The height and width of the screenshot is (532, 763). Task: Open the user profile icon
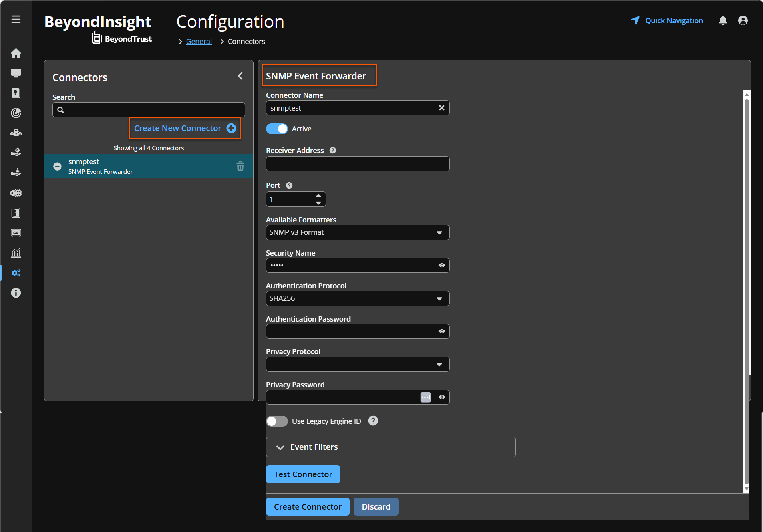tap(743, 20)
